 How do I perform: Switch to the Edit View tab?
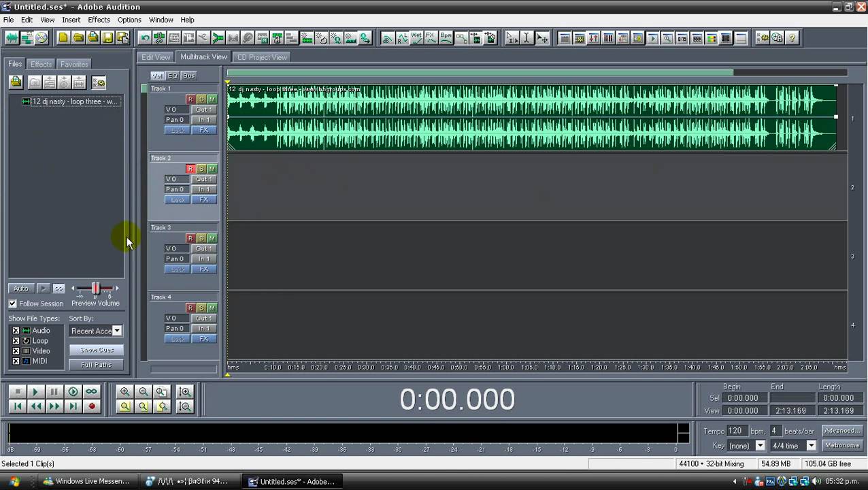pyautogui.click(x=155, y=56)
